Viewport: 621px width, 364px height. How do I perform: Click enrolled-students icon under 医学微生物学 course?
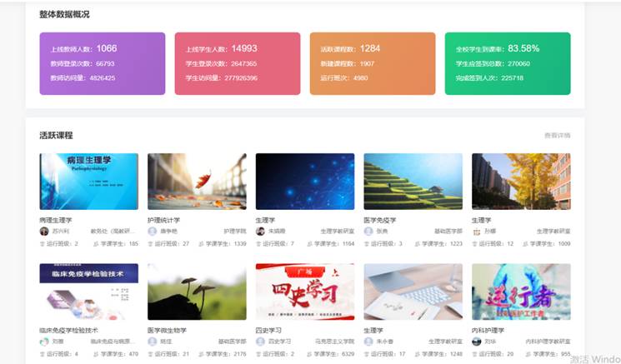pos(203,354)
